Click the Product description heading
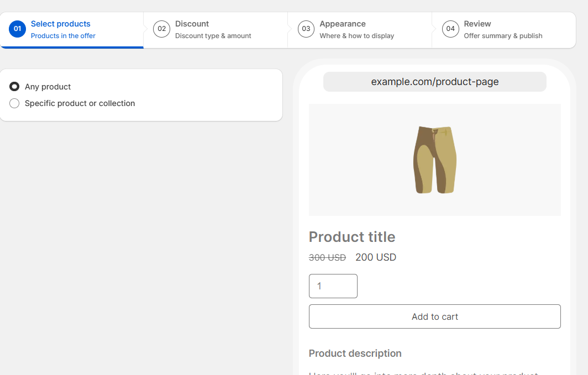 (x=355, y=353)
